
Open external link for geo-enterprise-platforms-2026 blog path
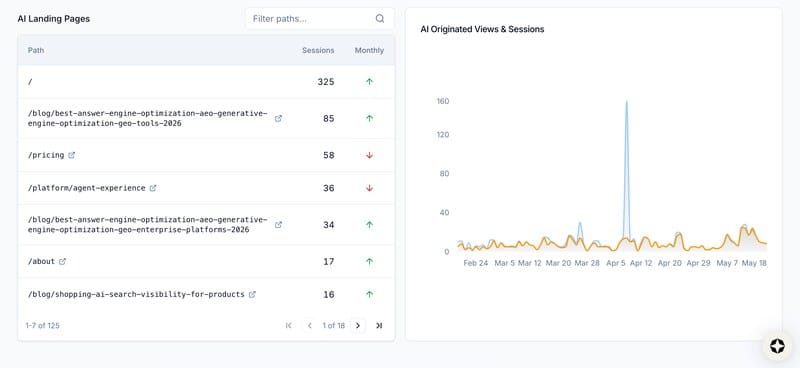tap(278, 225)
